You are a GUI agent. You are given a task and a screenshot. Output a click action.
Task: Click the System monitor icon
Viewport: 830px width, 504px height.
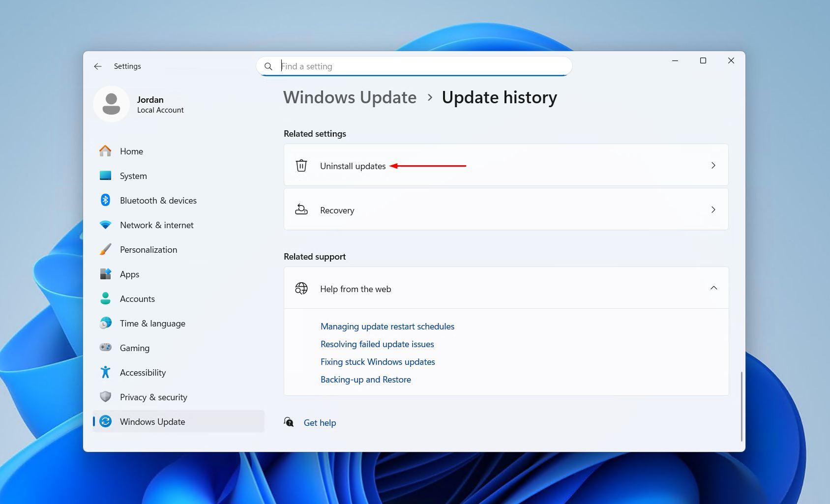click(x=105, y=176)
